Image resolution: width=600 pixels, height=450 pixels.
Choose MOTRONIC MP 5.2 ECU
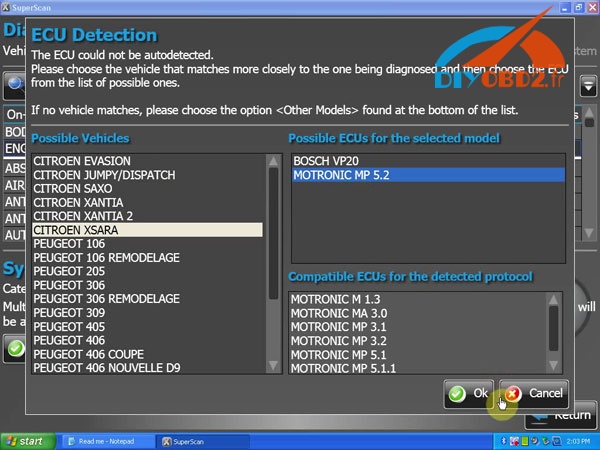click(x=428, y=175)
